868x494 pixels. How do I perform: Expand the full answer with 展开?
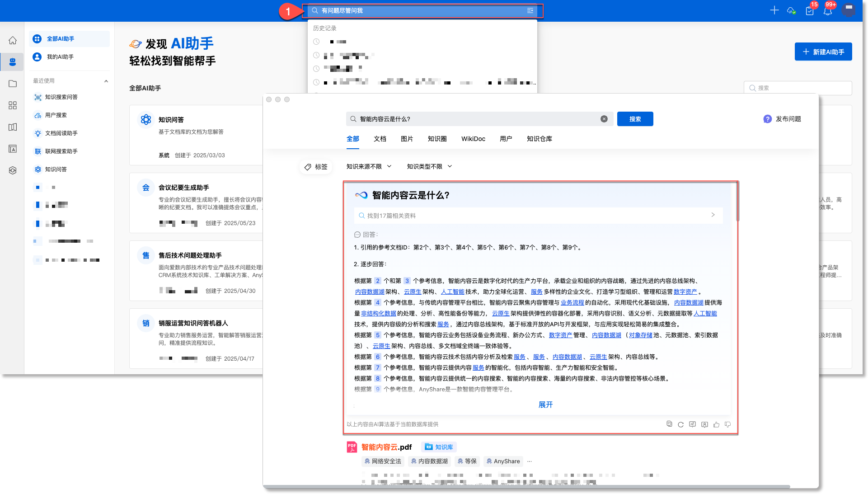click(545, 405)
